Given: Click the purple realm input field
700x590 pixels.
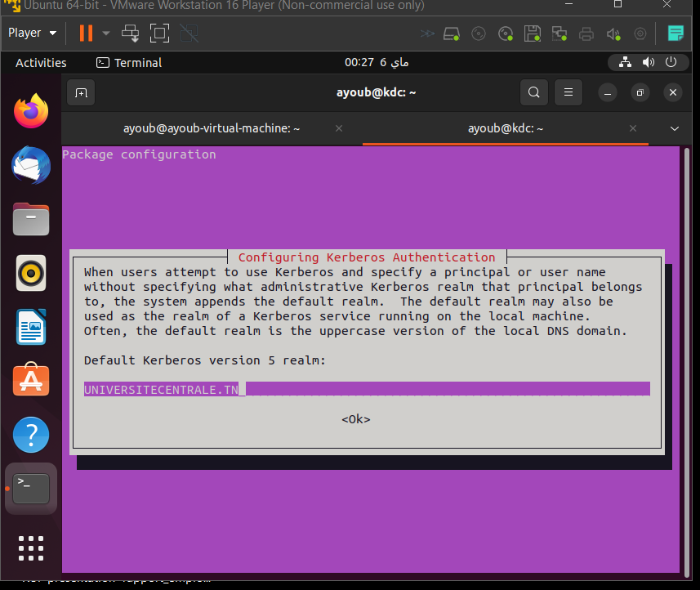Looking at the screenshot, I should [366, 389].
